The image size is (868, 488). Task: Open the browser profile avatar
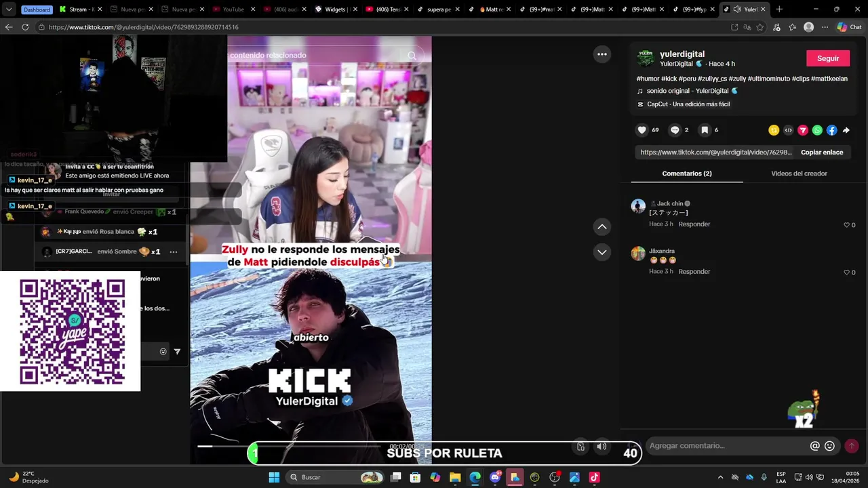pyautogui.click(x=808, y=27)
